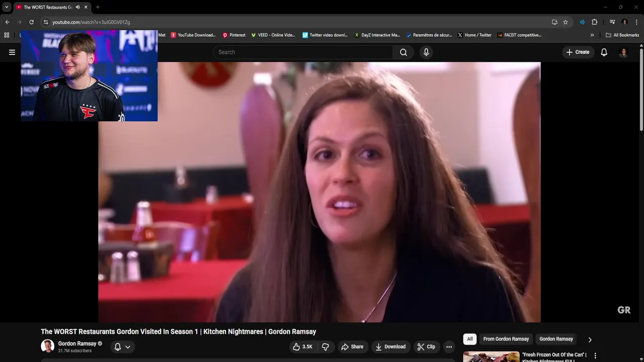
Task: Open the Create button
Action: coord(578,52)
